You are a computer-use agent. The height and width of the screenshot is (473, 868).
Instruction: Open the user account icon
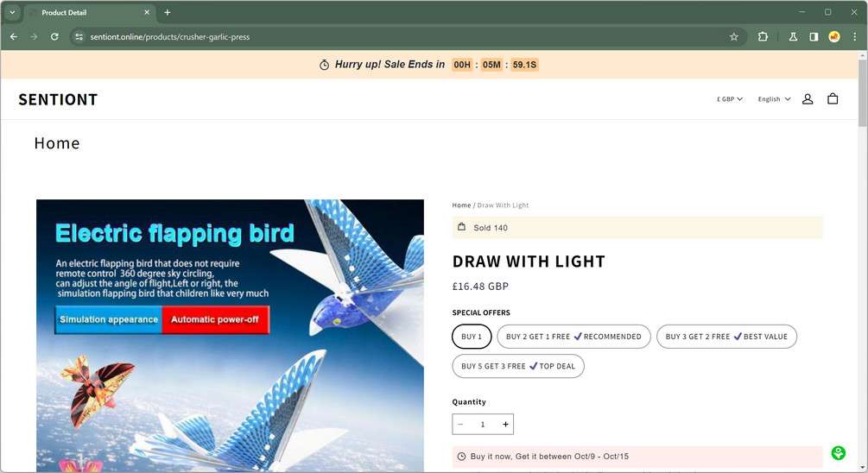point(808,99)
